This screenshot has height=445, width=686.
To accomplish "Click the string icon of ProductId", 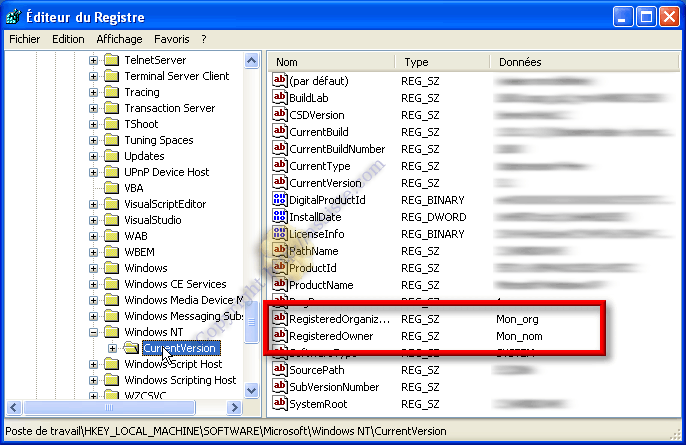I will 280,267.
